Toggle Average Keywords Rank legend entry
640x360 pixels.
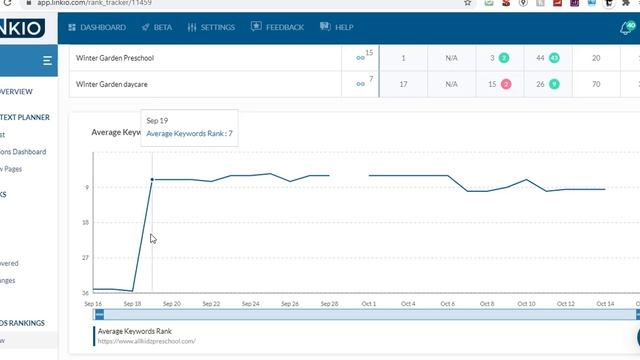coord(135,331)
